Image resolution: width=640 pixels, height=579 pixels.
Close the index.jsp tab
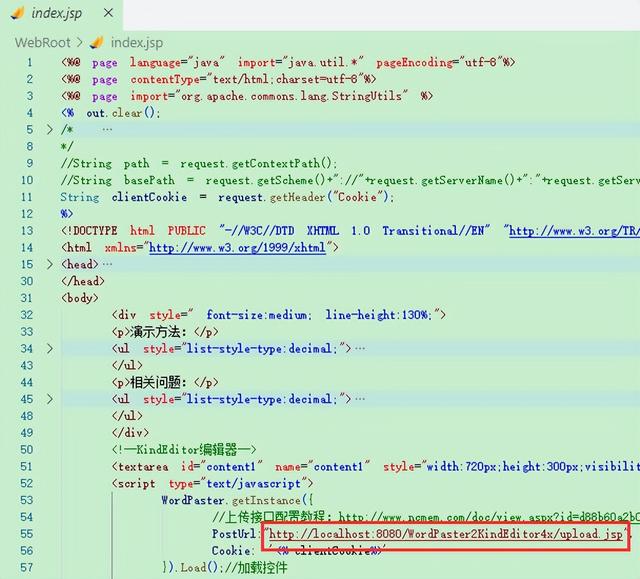tap(108, 13)
